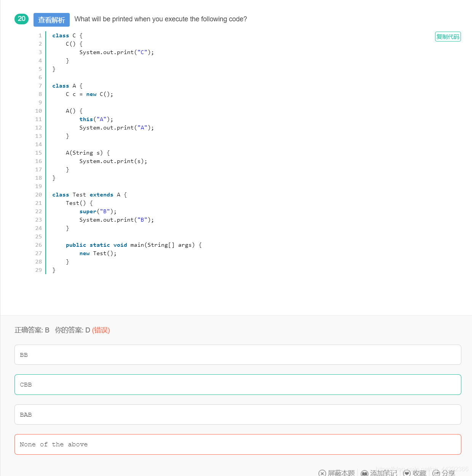
Task: Click code line 22 with super("B")
Action: click(x=98, y=211)
